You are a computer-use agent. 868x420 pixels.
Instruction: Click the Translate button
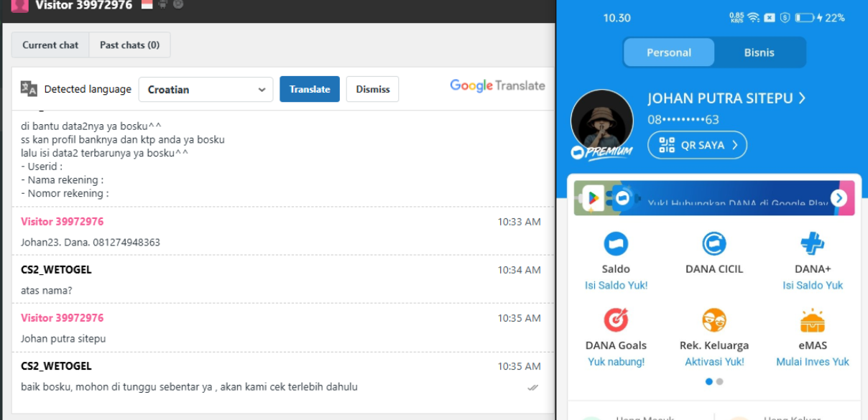tap(310, 89)
